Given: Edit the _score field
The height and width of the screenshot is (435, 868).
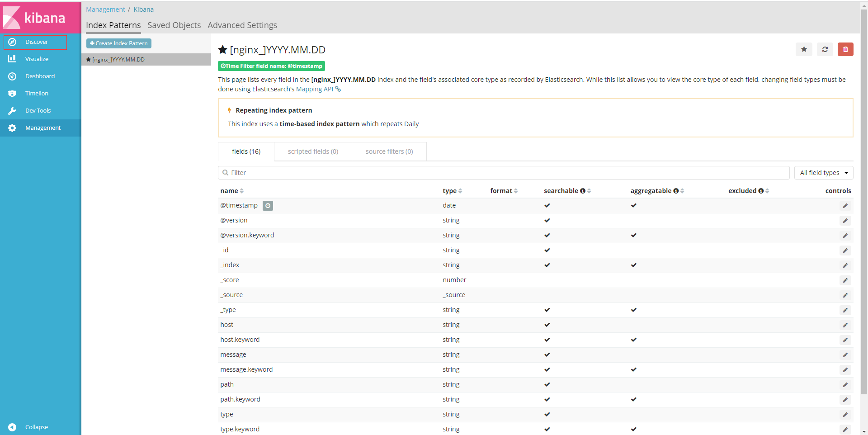Looking at the screenshot, I should 845,280.
